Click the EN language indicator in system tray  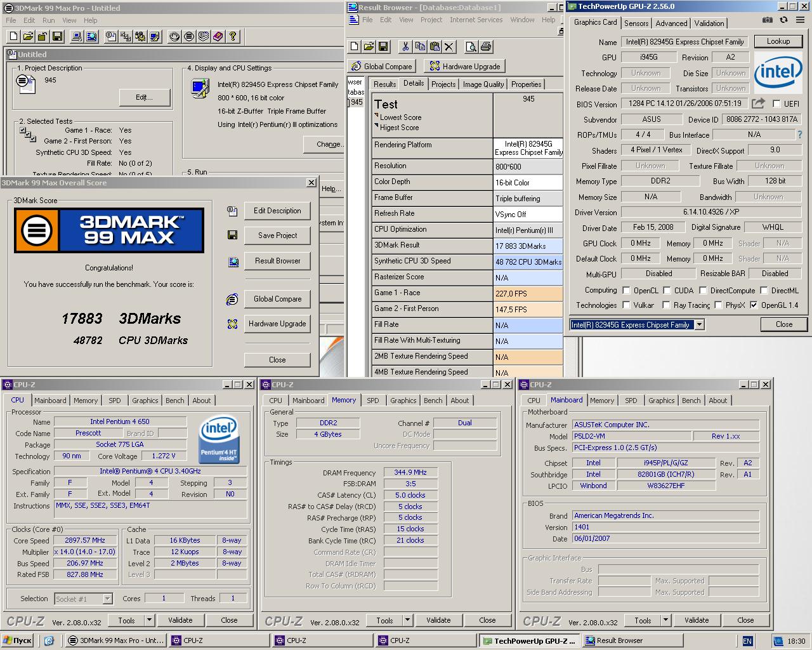(747, 640)
